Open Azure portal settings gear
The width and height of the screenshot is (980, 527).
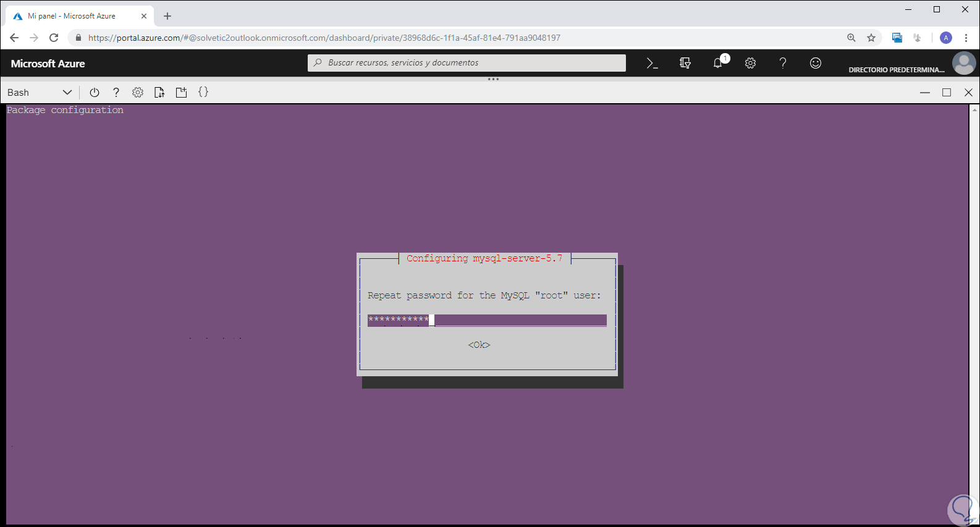coord(750,63)
